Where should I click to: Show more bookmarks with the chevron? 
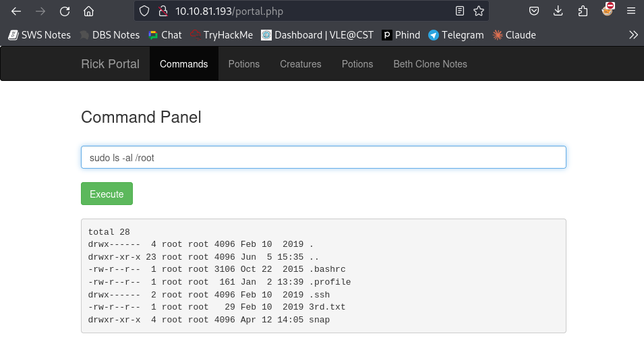tap(633, 35)
